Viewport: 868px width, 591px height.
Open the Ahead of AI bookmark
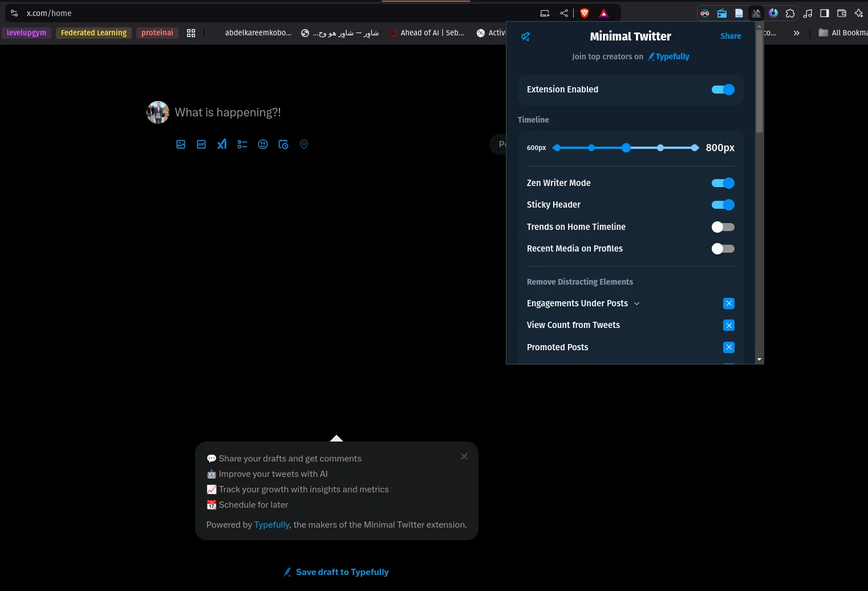427,33
